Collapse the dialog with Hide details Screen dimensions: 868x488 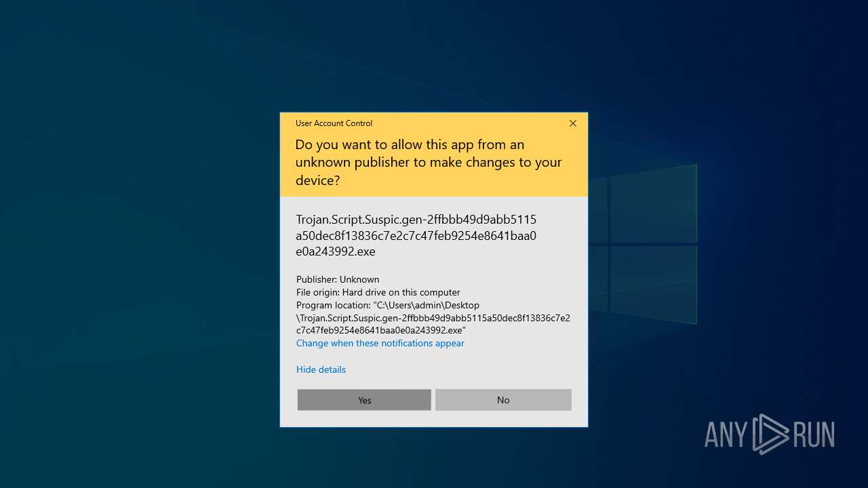point(321,369)
